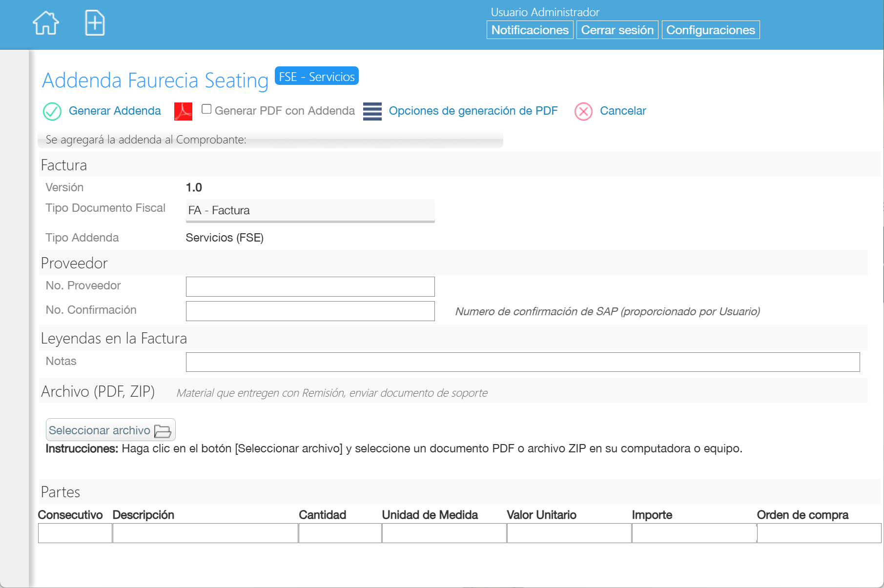
Task: Click the Proveedor section header
Action: 74,263
